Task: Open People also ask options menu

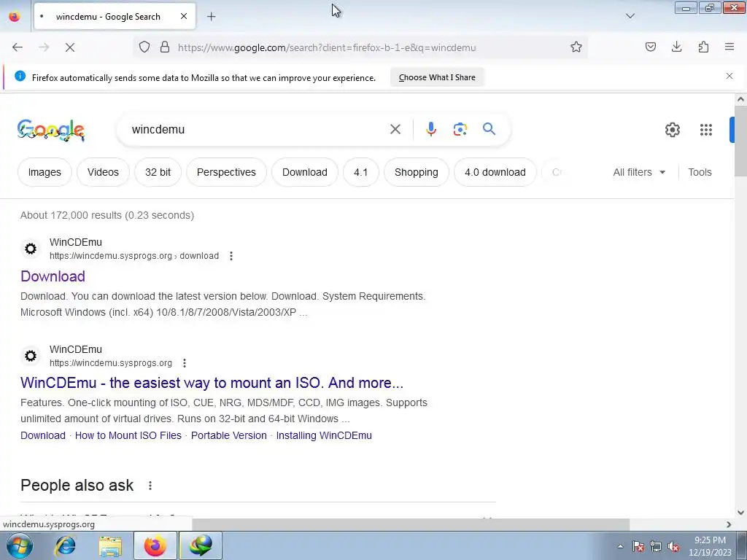Action: click(150, 485)
